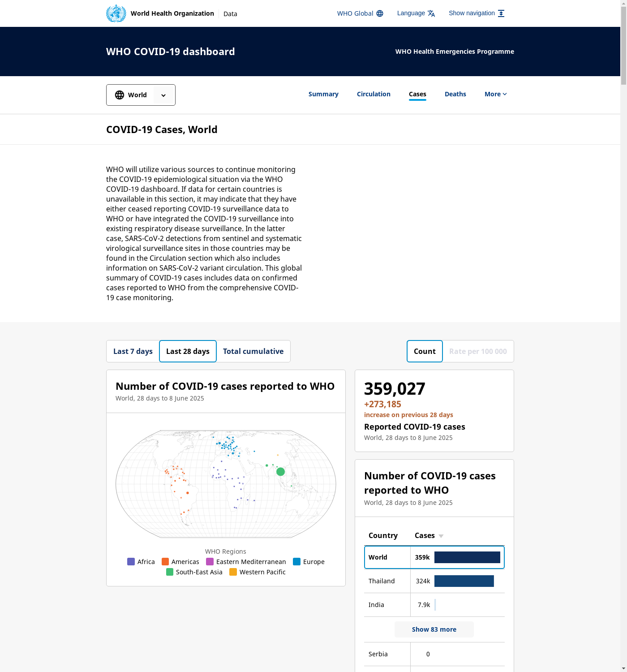The height and width of the screenshot is (672, 627).
Task: Sort by Cases column arrow
Action: 441,536
